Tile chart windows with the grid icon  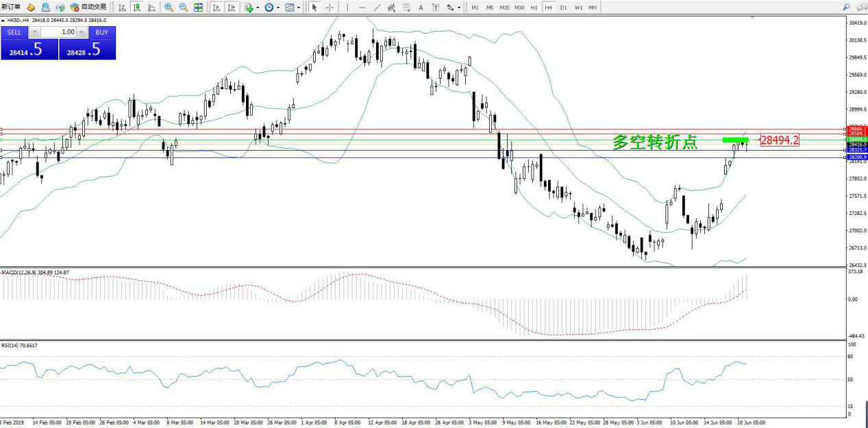199,8
